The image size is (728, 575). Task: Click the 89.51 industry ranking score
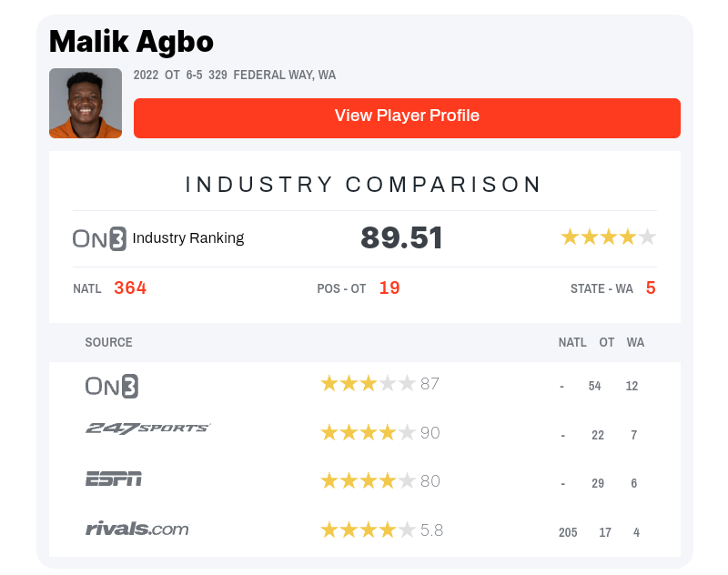click(x=402, y=238)
